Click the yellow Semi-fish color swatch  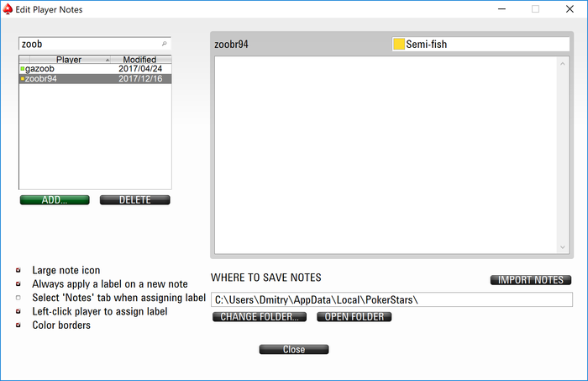pyautogui.click(x=399, y=44)
